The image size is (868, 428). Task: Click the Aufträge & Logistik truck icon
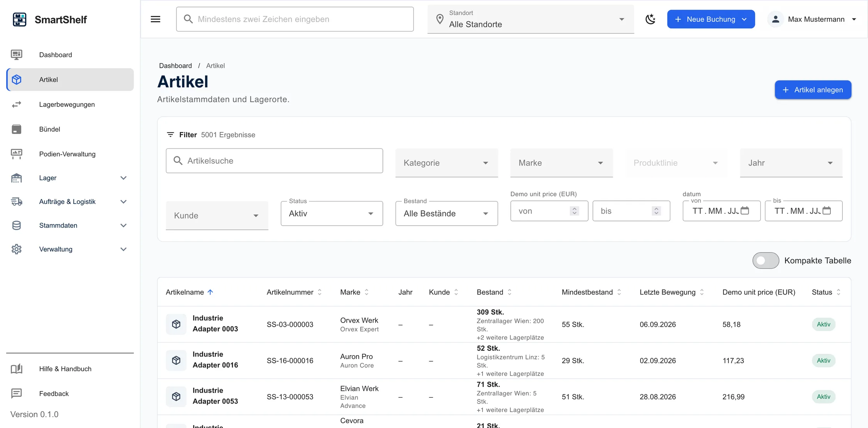pos(17,202)
